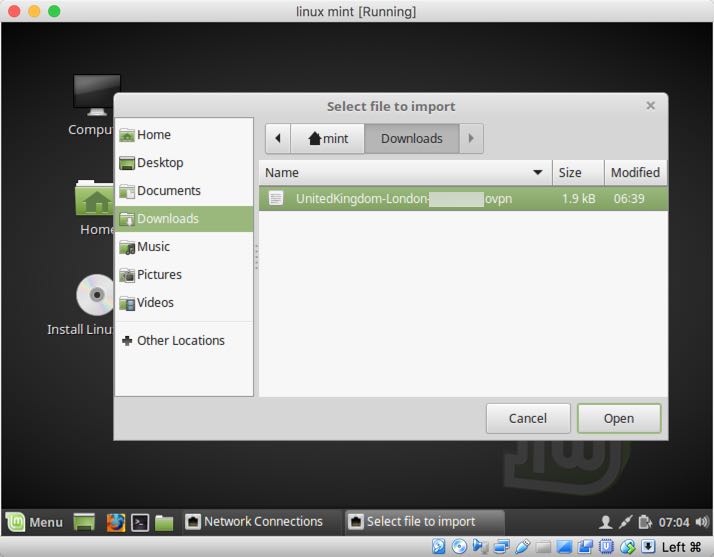Click the ovpn file document icon
This screenshot has height=557, width=714.
[276, 198]
